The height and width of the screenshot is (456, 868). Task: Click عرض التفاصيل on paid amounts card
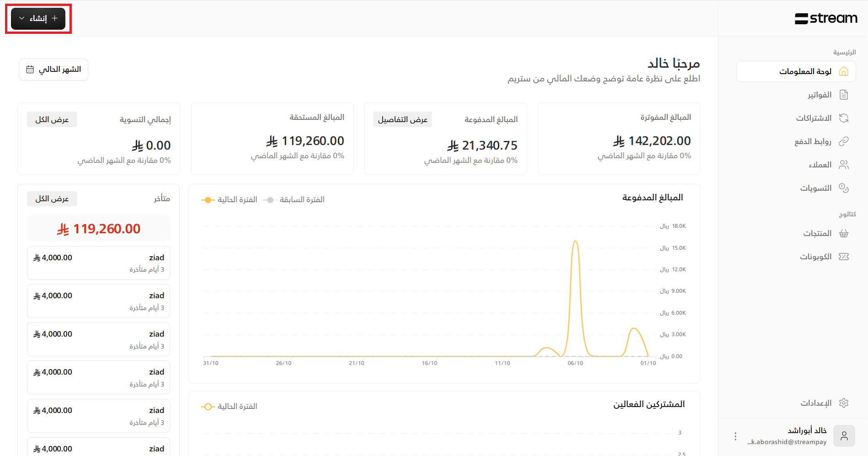point(402,120)
